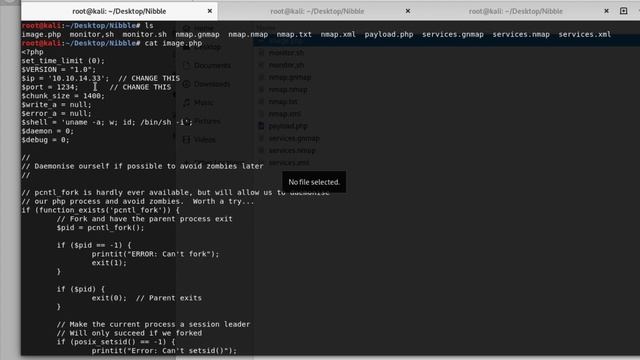Click the '$chunk_size = 1400;' line

(63, 96)
